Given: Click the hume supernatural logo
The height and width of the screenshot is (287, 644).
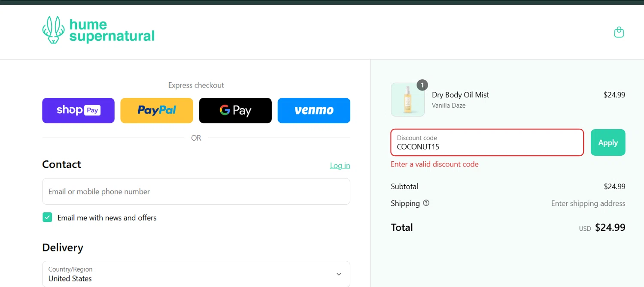Looking at the screenshot, I should pos(98,30).
